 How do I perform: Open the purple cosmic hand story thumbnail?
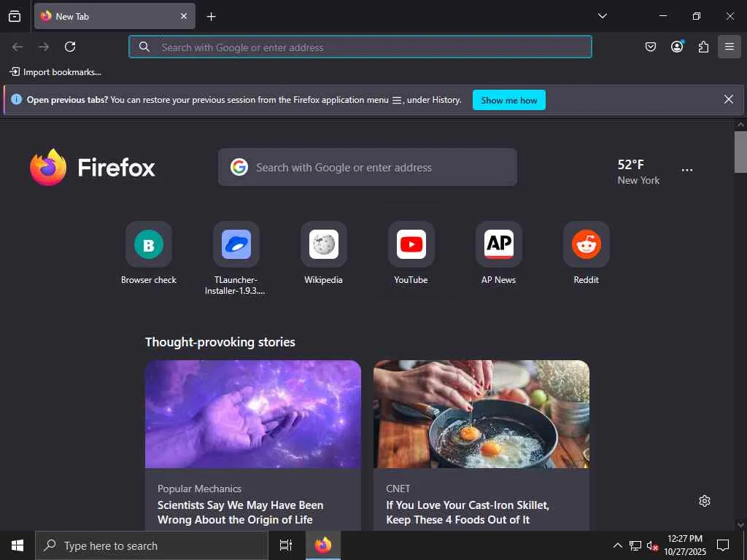click(253, 414)
